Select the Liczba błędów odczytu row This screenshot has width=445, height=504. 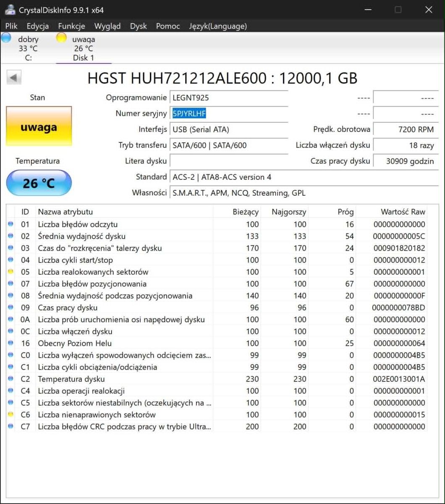[x=217, y=224]
